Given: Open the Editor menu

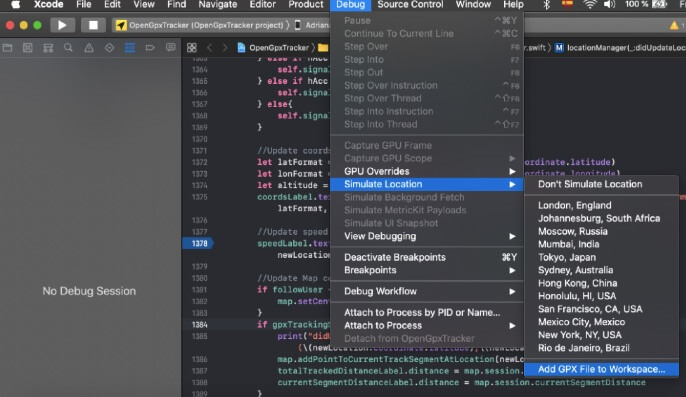Looking at the screenshot, I should pyautogui.click(x=262, y=5).
